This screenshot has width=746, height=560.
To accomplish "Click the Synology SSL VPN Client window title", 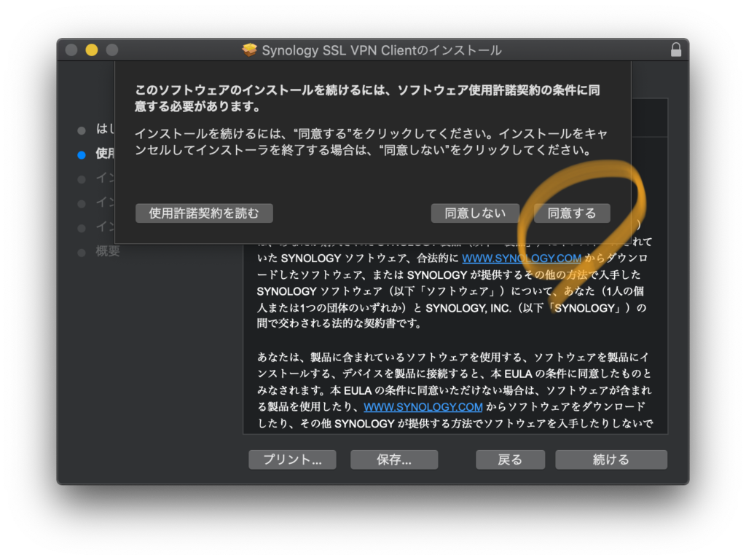I will pos(381,50).
